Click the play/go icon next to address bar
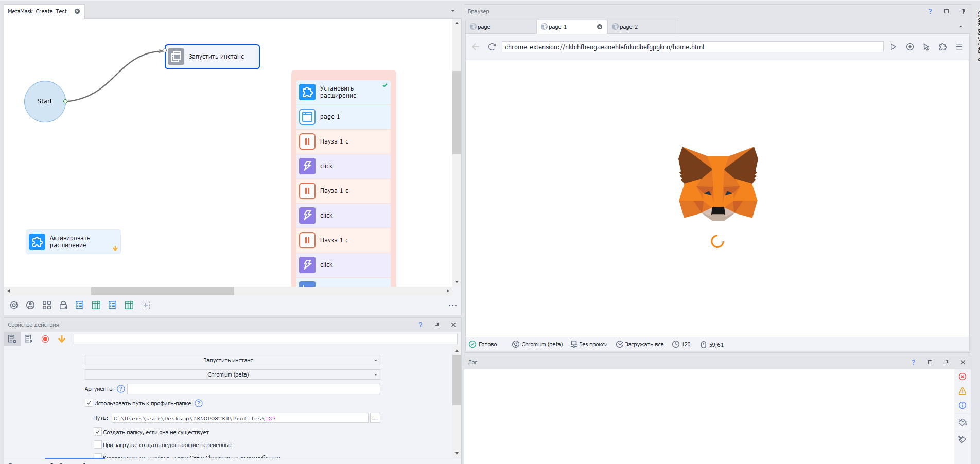980x464 pixels. pos(894,47)
